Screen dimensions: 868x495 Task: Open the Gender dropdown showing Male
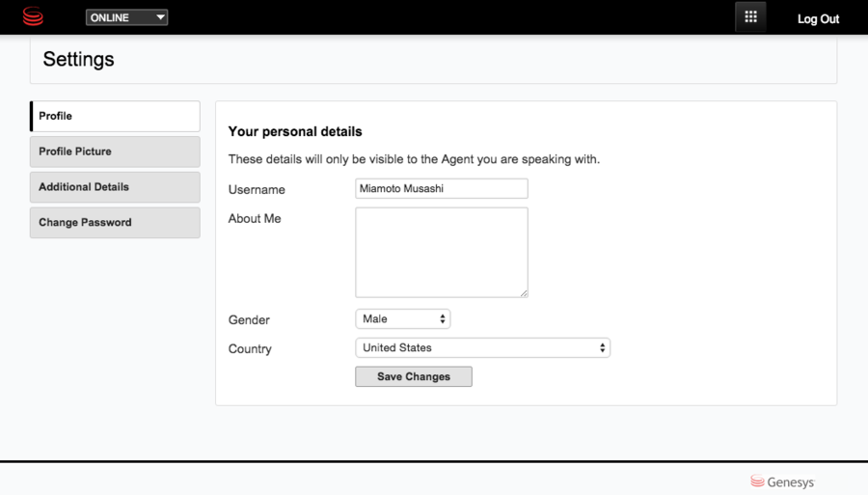point(402,318)
